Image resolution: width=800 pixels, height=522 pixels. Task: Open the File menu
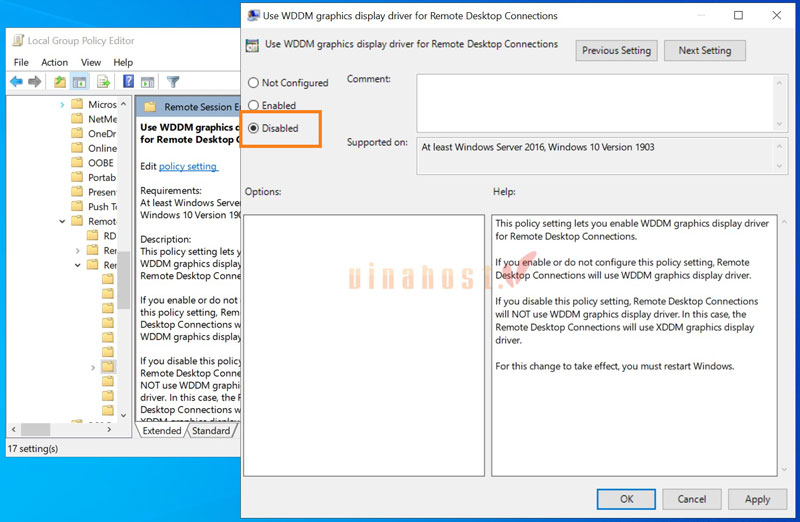21,62
